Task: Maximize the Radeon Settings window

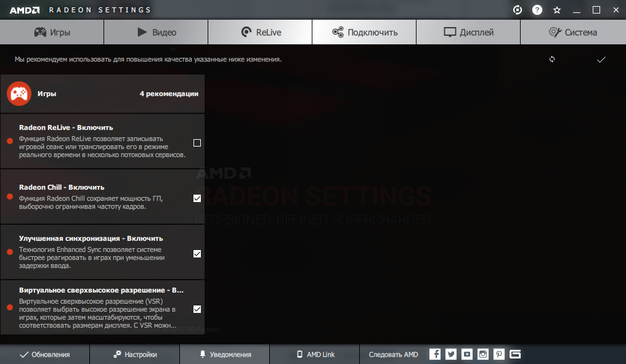Action: point(596,10)
